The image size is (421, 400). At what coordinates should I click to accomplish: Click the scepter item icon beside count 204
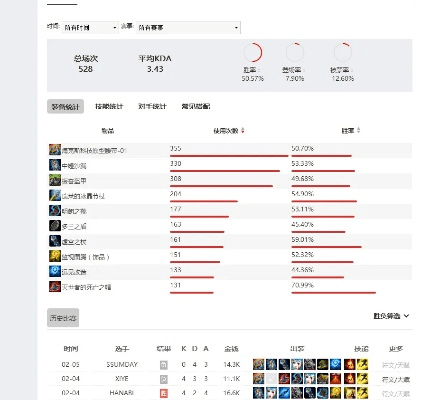tap(55, 195)
